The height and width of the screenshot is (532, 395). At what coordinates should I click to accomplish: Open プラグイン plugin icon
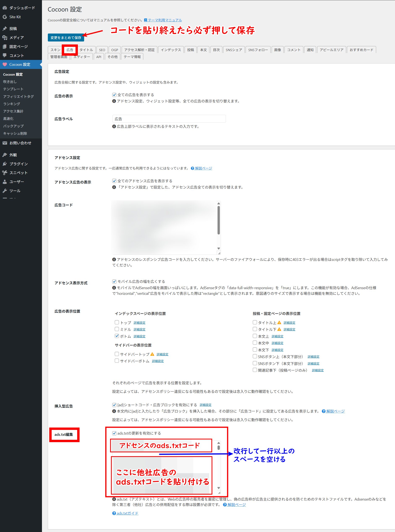coord(5,164)
